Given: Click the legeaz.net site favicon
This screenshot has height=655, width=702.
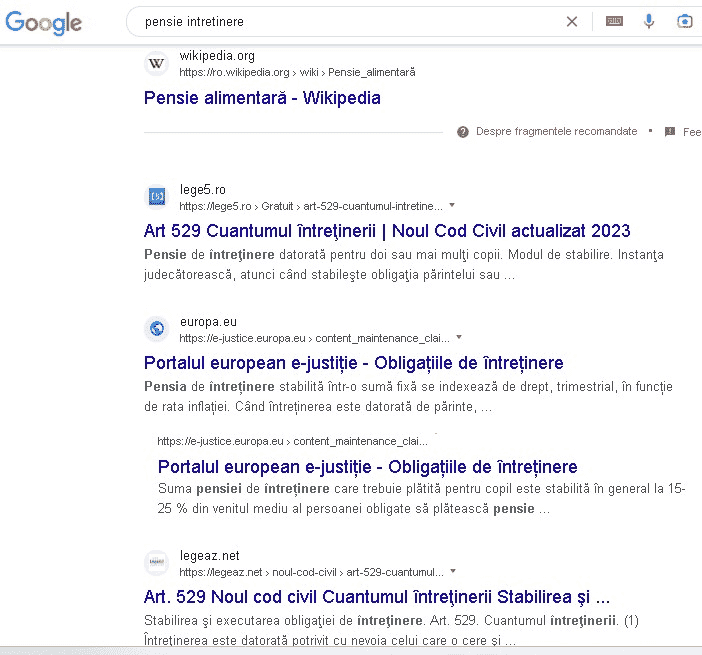Looking at the screenshot, I should [x=156, y=563].
